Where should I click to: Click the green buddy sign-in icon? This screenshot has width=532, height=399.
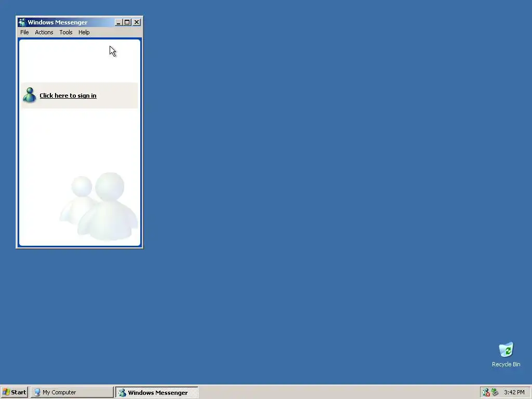click(x=30, y=95)
